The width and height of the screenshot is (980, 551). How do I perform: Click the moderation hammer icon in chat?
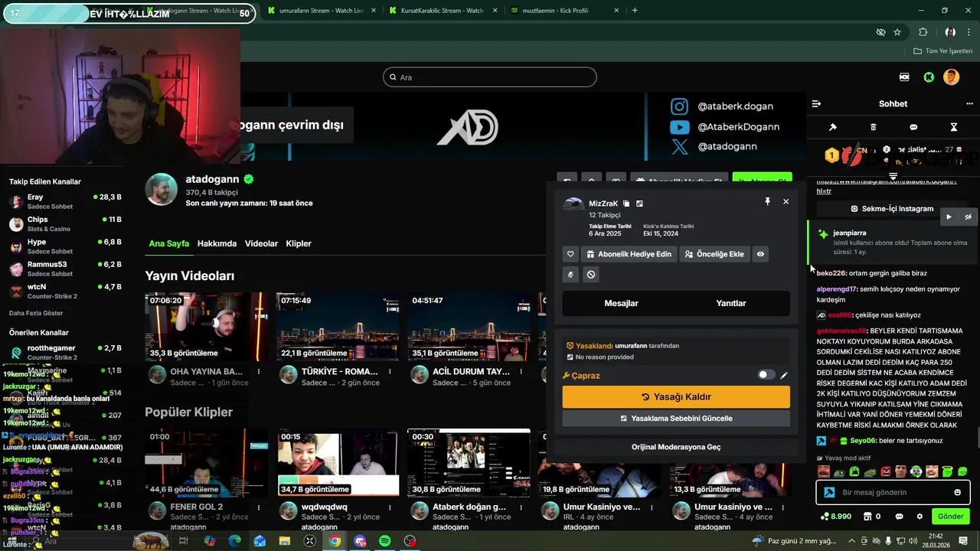(x=833, y=127)
